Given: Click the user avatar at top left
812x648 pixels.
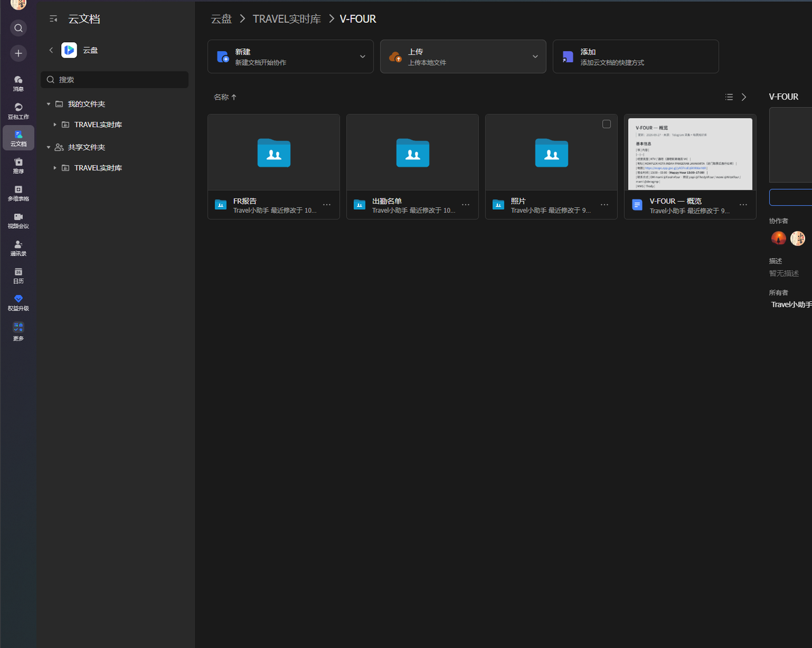Looking at the screenshot, I should coord(18,4).
